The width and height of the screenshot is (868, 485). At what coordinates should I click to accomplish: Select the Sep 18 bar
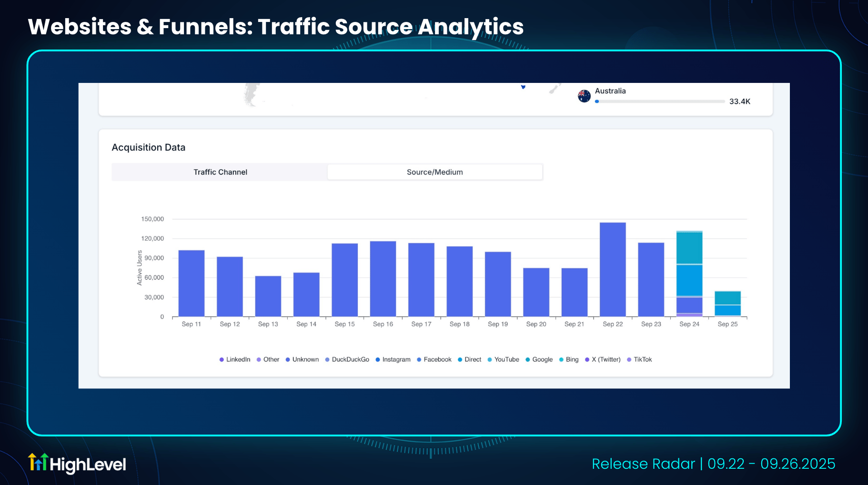460,282
